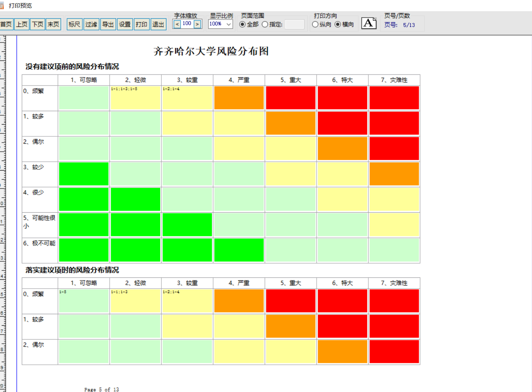Click the 上页 previous page button
This screenshot has width=532, height=392.
click(22, 24)
